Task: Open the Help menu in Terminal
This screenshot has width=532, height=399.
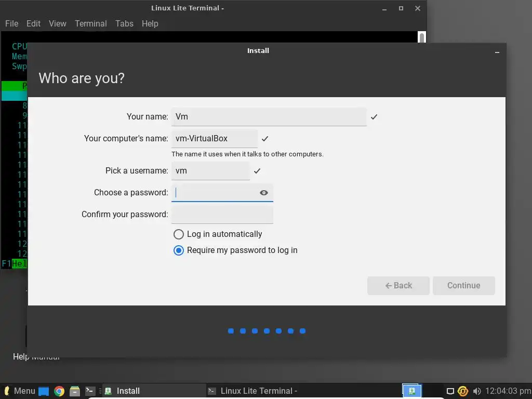Action: click(150, 23)
